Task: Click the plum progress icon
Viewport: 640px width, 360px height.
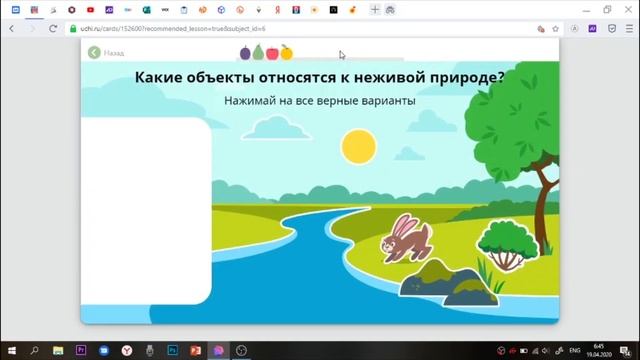Action: click(245, 53)
